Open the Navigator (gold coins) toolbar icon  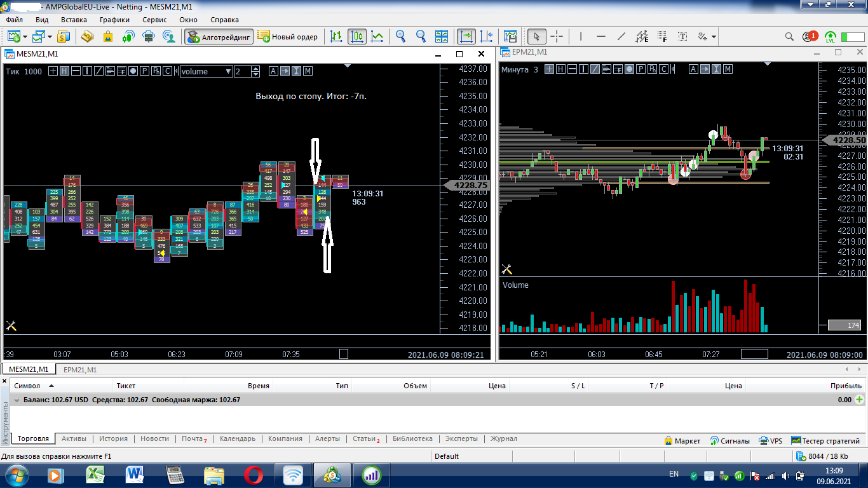(x=87, y=36)
